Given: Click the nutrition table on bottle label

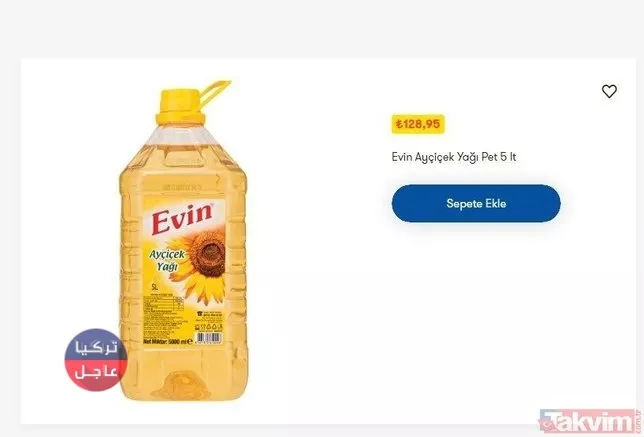Looking at the screenshot, I should (x=163, y=304).
